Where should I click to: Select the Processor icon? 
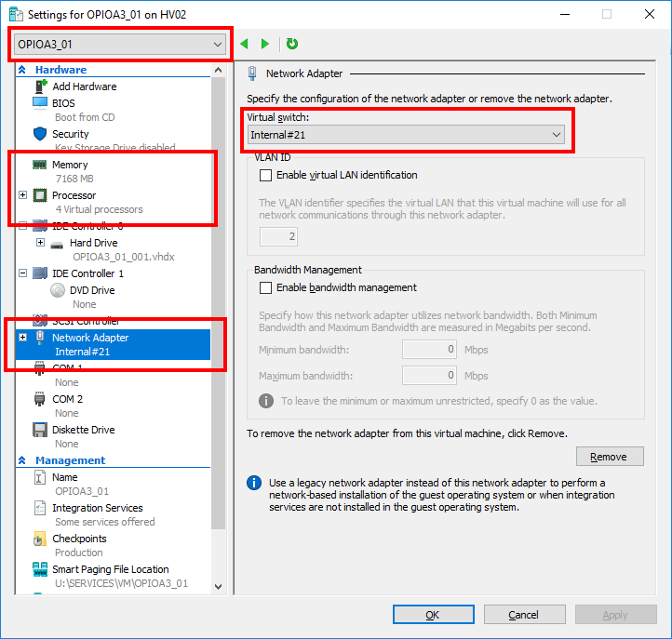click(x=40, y=195)
